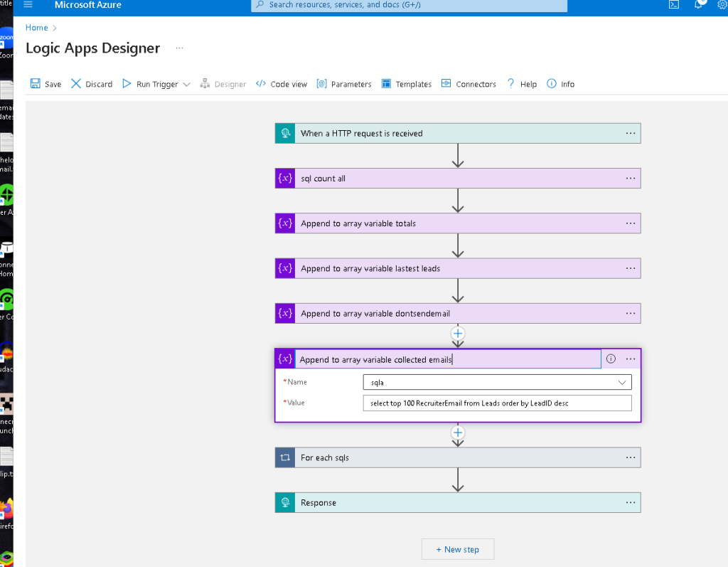Open the Minecraft launcher desktop shortcut
Viewport: 728px width, 567px height.
(x=6, y=413)
